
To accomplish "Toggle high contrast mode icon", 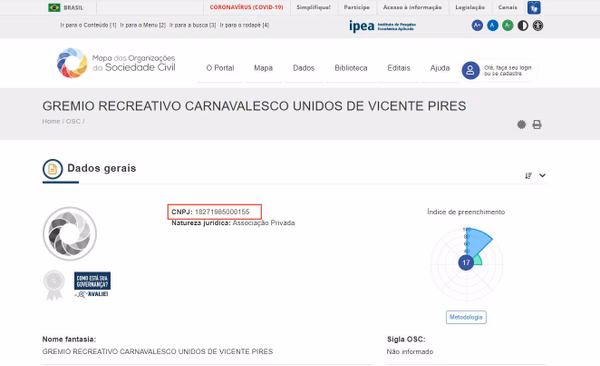I will click(x=523, y=26).
